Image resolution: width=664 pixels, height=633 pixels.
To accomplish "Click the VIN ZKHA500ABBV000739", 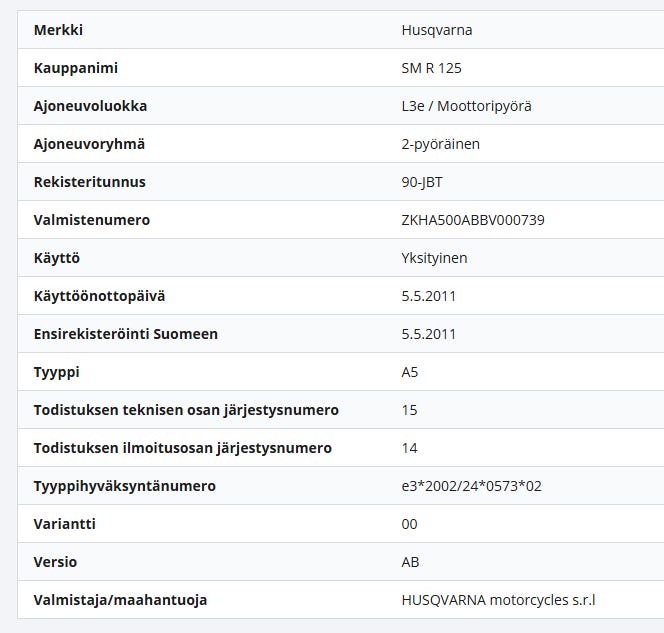I will [x=472, y=220].
